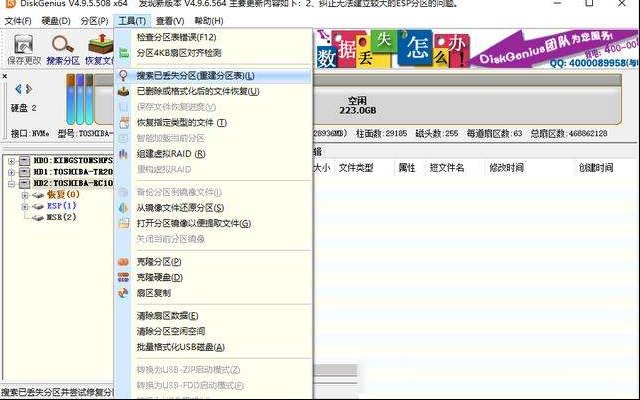Viewport: 640px width, 400px height.
Task: Click the first blue partition bar segment
Action: click(x=71, y=99)
